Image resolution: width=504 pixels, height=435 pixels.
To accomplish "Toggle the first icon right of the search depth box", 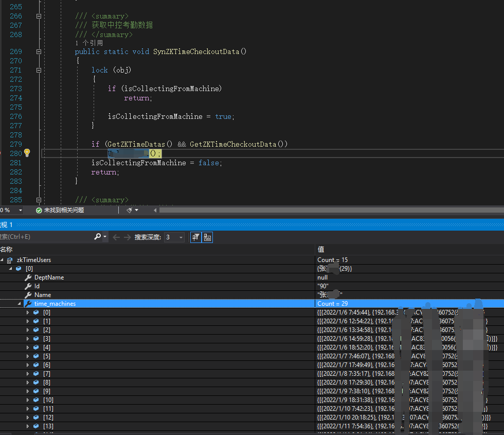I will coord(196,237).
